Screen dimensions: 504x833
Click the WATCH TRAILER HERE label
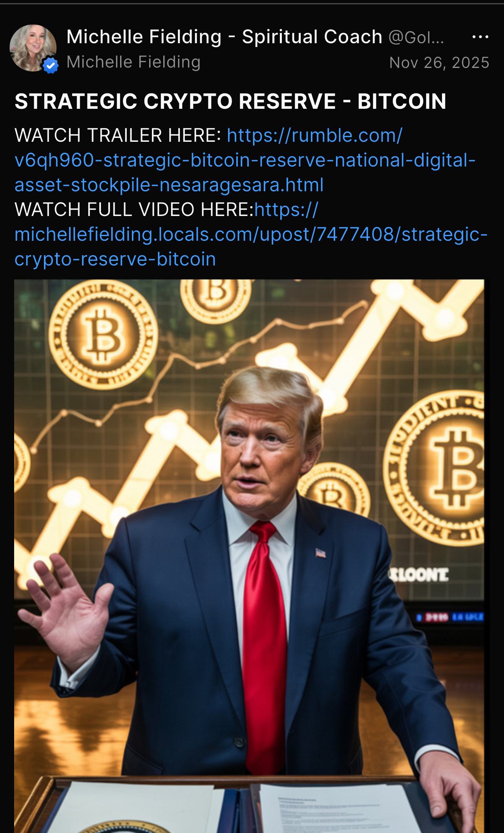118,135
